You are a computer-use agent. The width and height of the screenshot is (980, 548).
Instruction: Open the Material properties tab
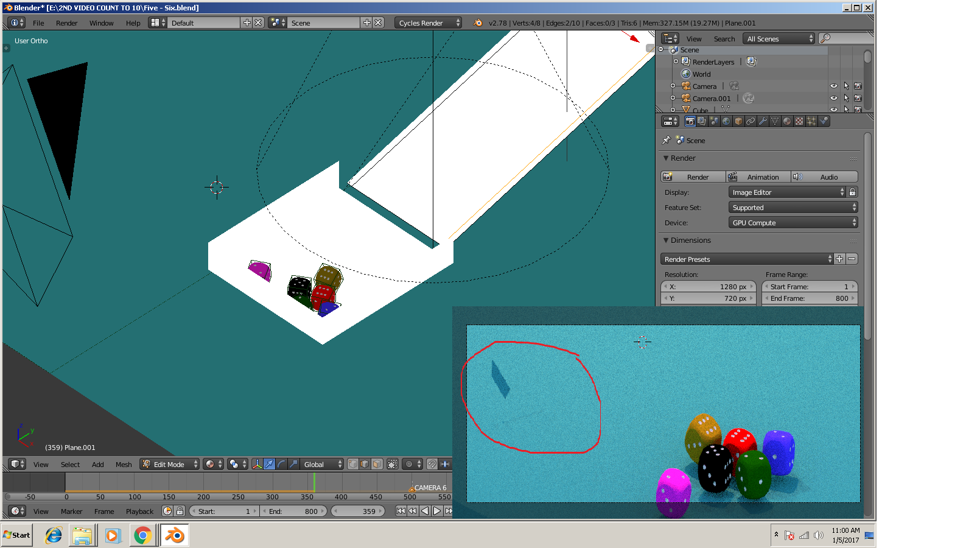coord(787,121)
